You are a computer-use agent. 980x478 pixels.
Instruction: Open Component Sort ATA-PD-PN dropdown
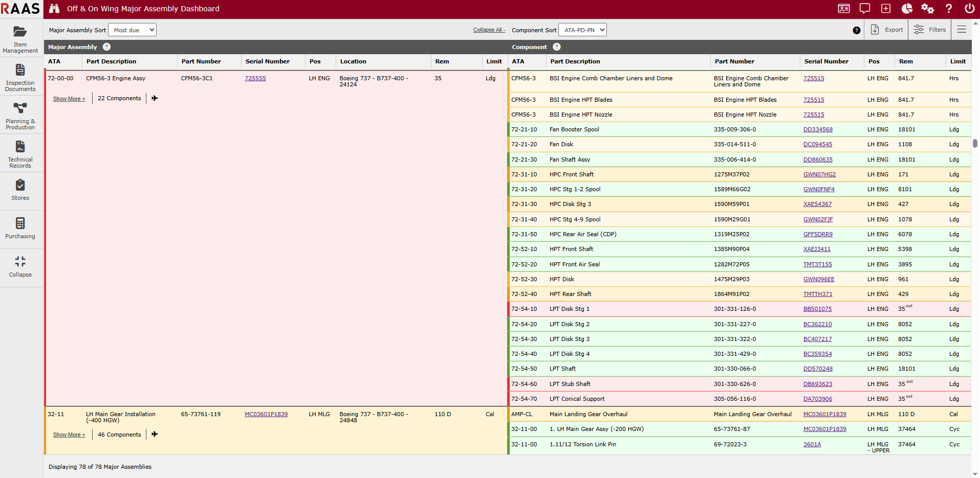point(582,30)
